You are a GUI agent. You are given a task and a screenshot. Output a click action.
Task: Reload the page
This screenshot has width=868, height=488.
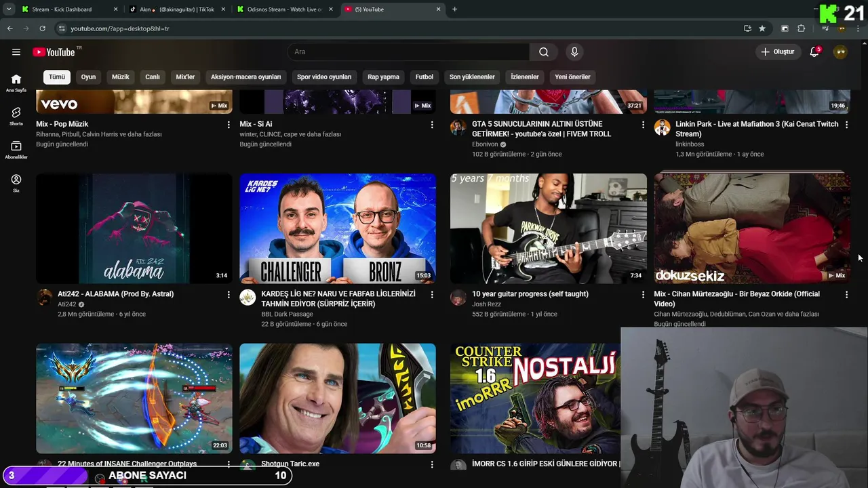(x=42, y=28)
